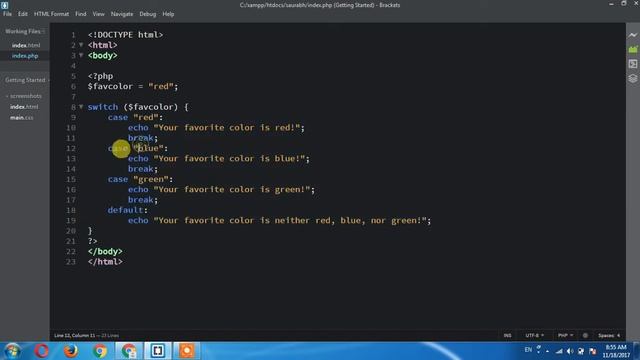Open the View menu
This screenshot has width=640, height=360.
coord(98,14)
